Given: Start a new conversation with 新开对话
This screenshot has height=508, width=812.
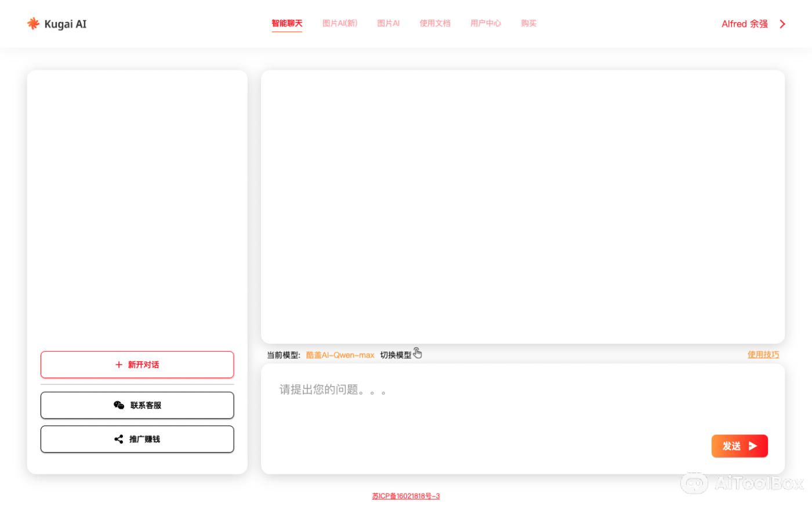Looking at the screenshot, I should [137, 365].
